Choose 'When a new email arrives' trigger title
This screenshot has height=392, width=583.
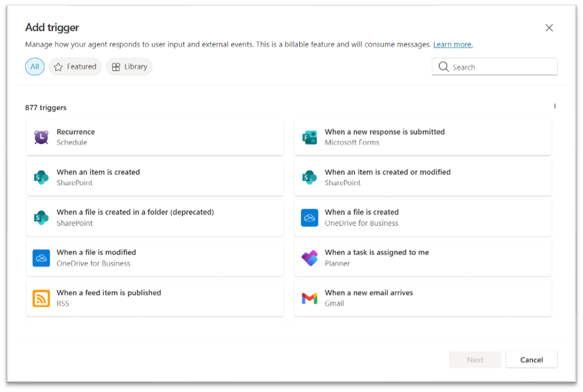click(368, 293)
